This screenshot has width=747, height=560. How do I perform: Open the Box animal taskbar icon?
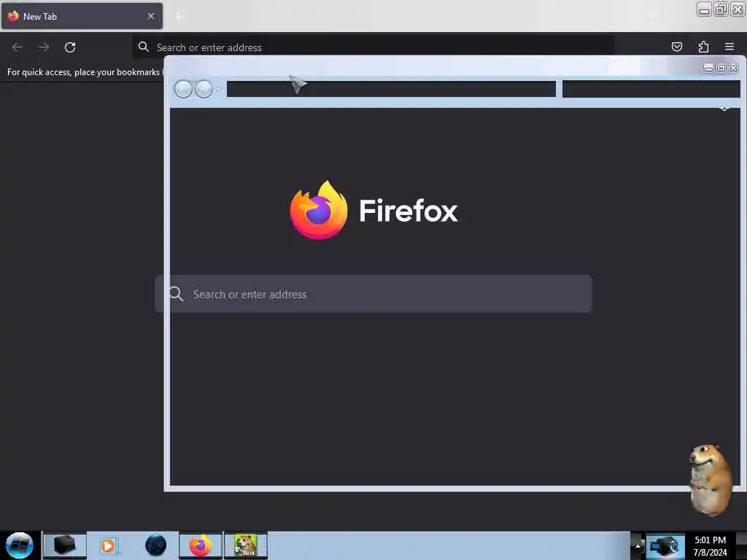pyautogui.click(x=246, y=545)
